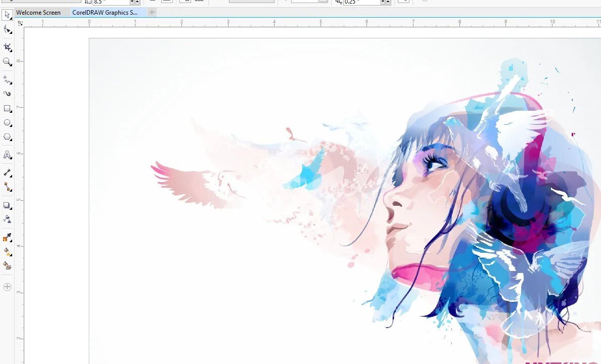This screenshot has width=601, height=364.
Task: Click the plus button beside document tabs
Action: click(x=152, y=13)
